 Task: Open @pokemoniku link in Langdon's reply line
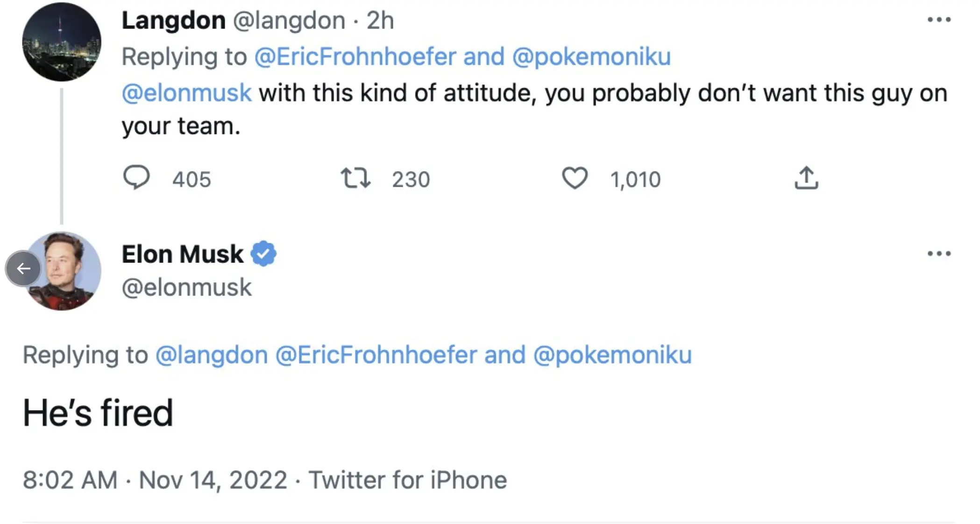pos(591,57)
